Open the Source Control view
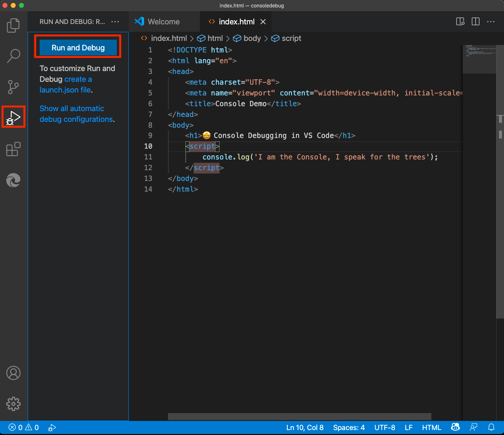 14,87
